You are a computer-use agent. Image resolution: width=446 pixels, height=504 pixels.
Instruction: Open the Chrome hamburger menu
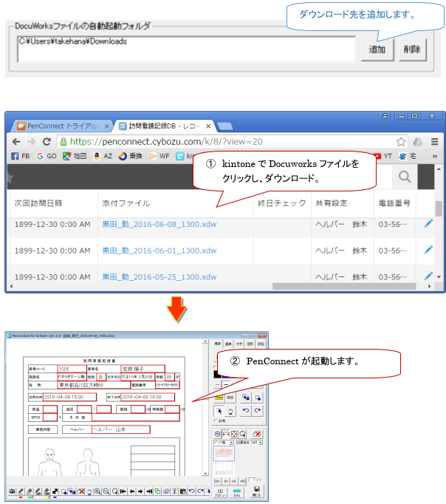tap(434, 142)
